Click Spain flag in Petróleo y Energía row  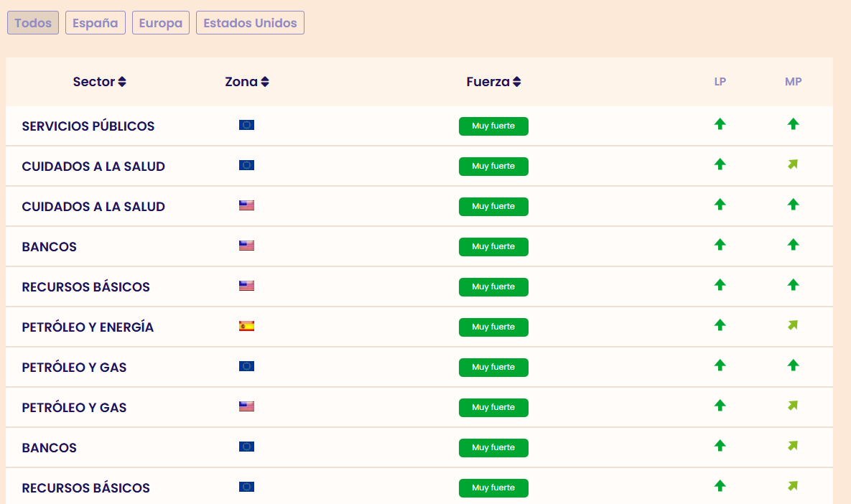[x=246, y=326]
